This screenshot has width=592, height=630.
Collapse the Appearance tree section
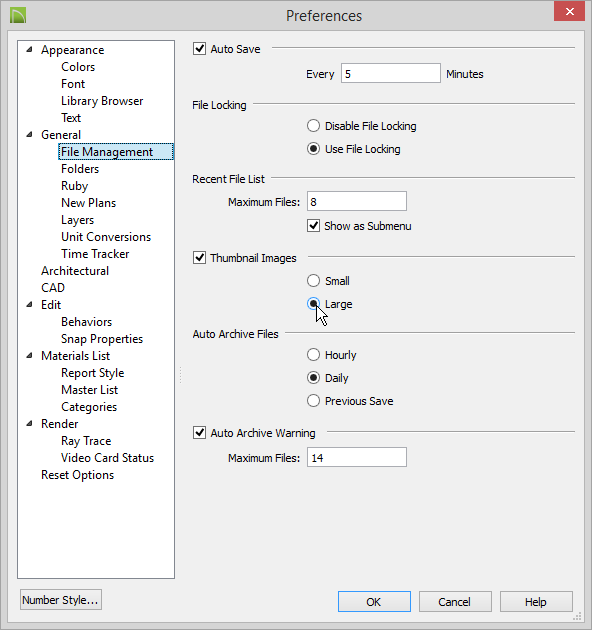click(29, 49)
